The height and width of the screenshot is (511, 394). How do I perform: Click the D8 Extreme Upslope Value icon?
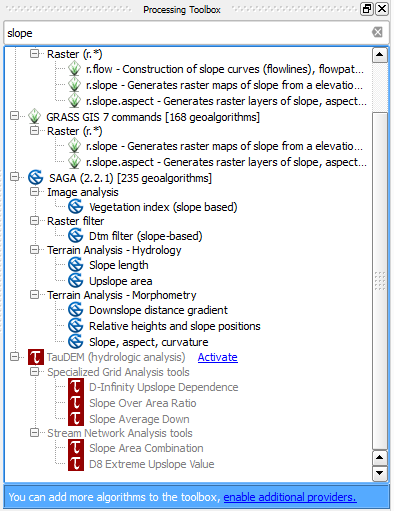pyautogui.click(x=76, y=464)
